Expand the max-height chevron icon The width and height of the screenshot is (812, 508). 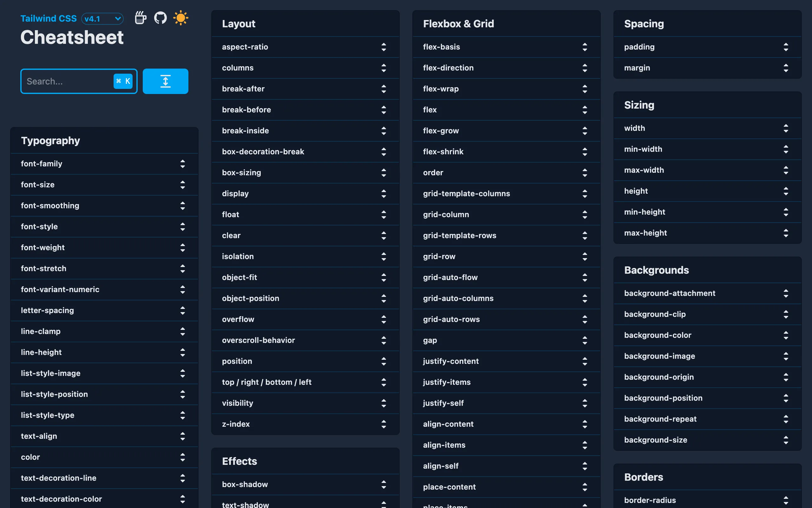(x=786, y=233)
